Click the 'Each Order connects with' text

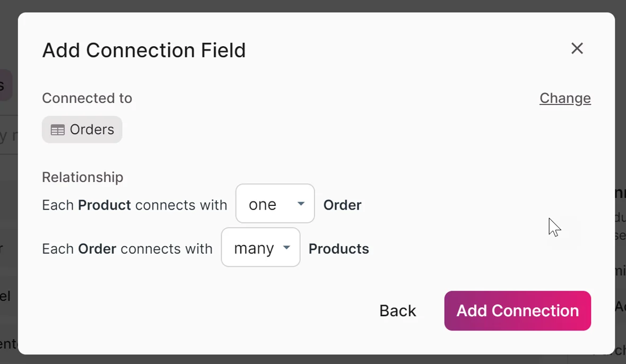tap(127, 249)
